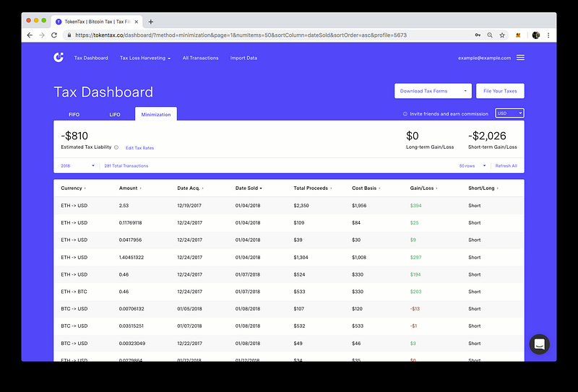Switch to the FIFO tab
The width and height of the screenshot is (578, 392).
pos(74,115)
